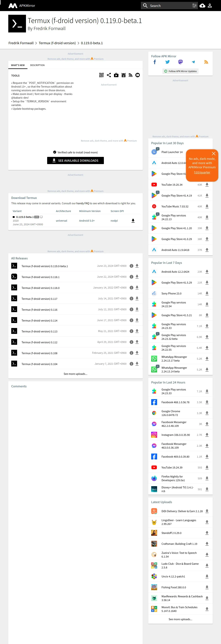Download Google Play services 24.22.13

tap(207, 217)
